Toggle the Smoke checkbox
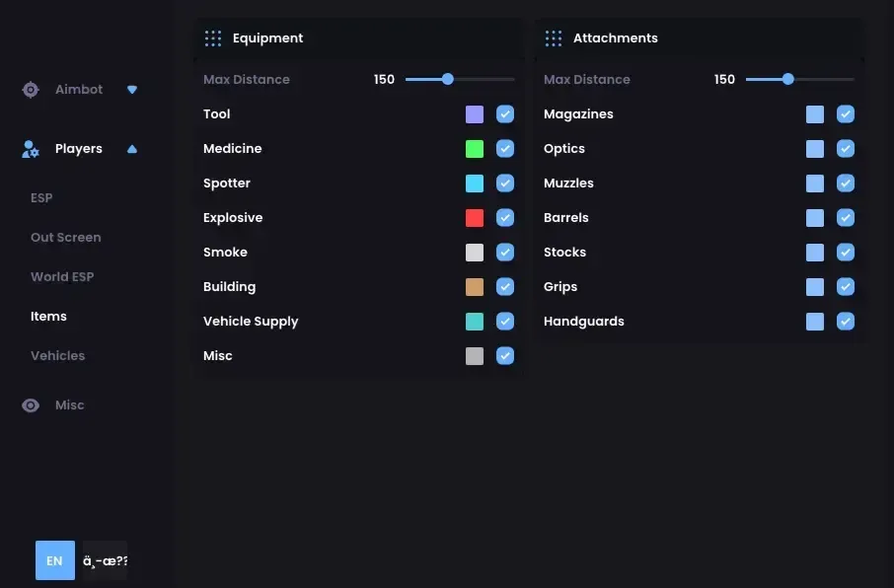 505,253
